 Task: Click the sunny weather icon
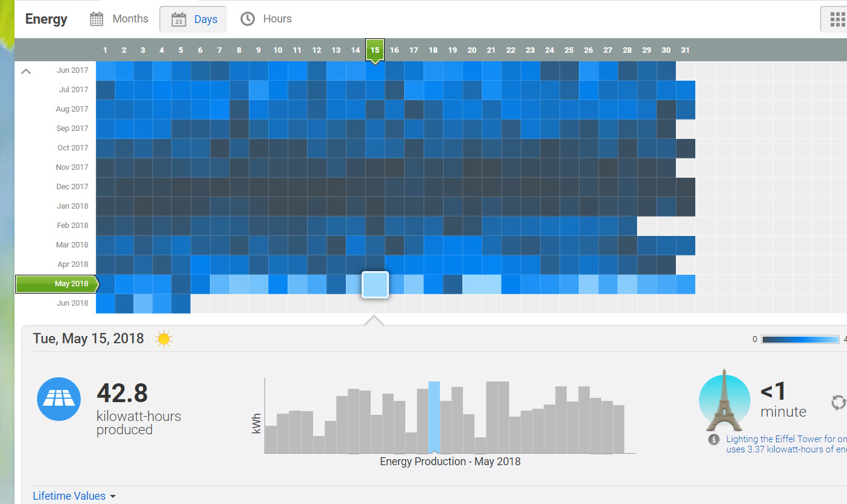click(x=164, y=339)
